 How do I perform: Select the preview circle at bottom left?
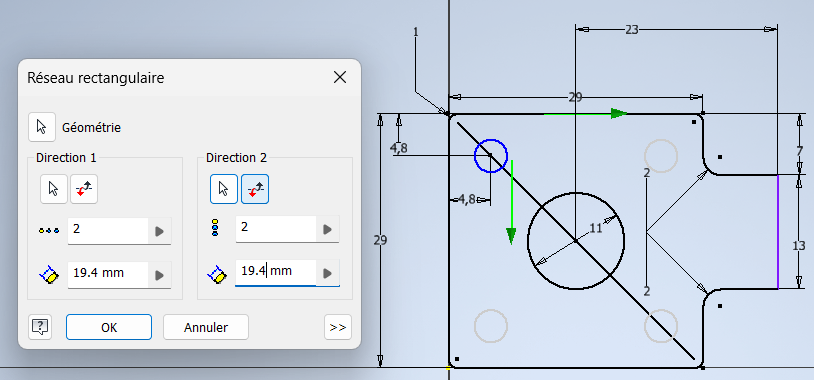pyautogui.click(x=491, y=326)
